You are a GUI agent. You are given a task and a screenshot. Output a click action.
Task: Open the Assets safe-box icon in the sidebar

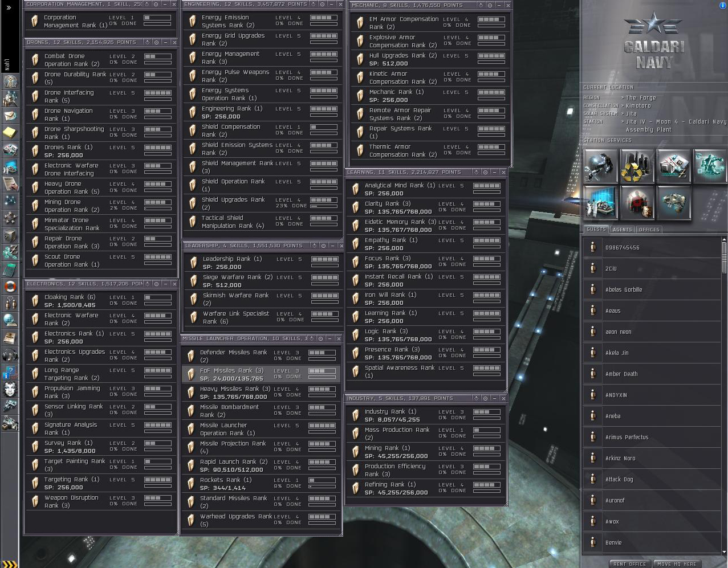pyautogui.click(x=10, y=235)
